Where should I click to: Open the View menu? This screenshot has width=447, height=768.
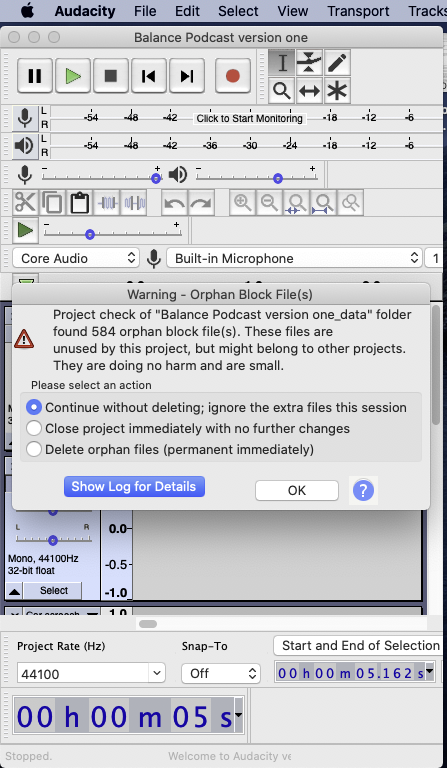click(293, 11)
